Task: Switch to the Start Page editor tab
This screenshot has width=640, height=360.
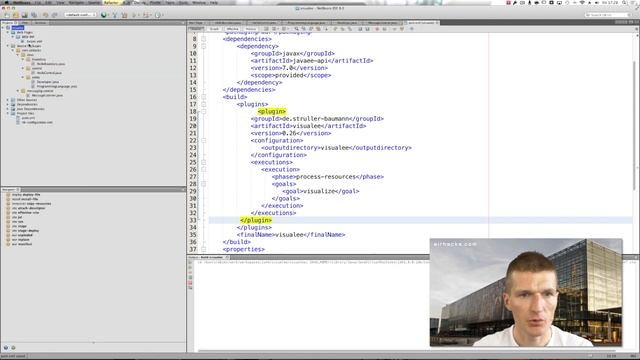Action: (x=196, y=23)
